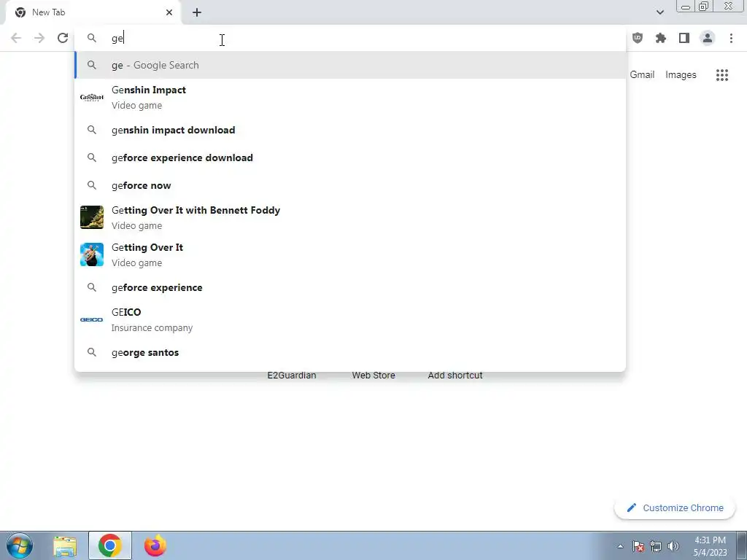Go back using the back arrow
This screenshot has height=560, width=747.
(16, 38)
